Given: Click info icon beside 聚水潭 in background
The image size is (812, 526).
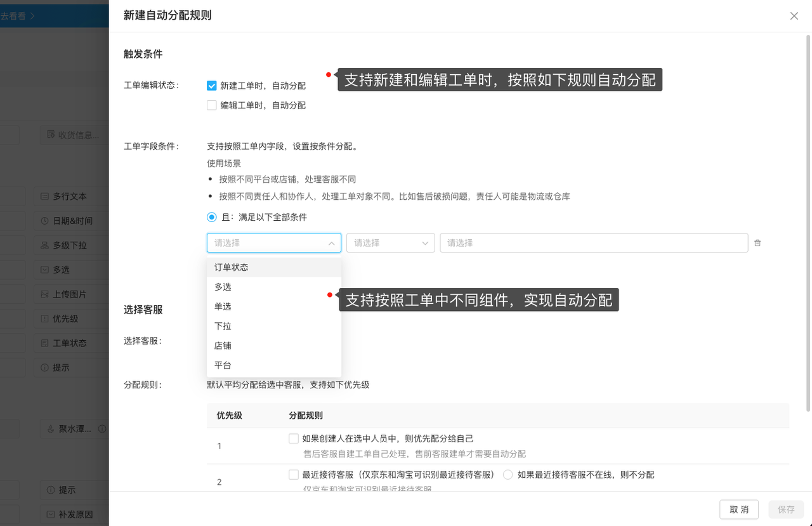Looking at the screenshot, I should pos(102,429).
